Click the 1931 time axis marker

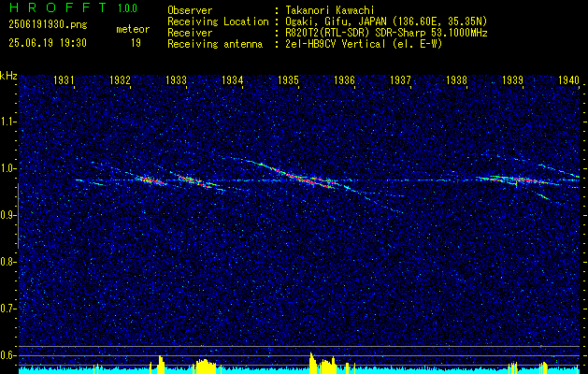64,80
